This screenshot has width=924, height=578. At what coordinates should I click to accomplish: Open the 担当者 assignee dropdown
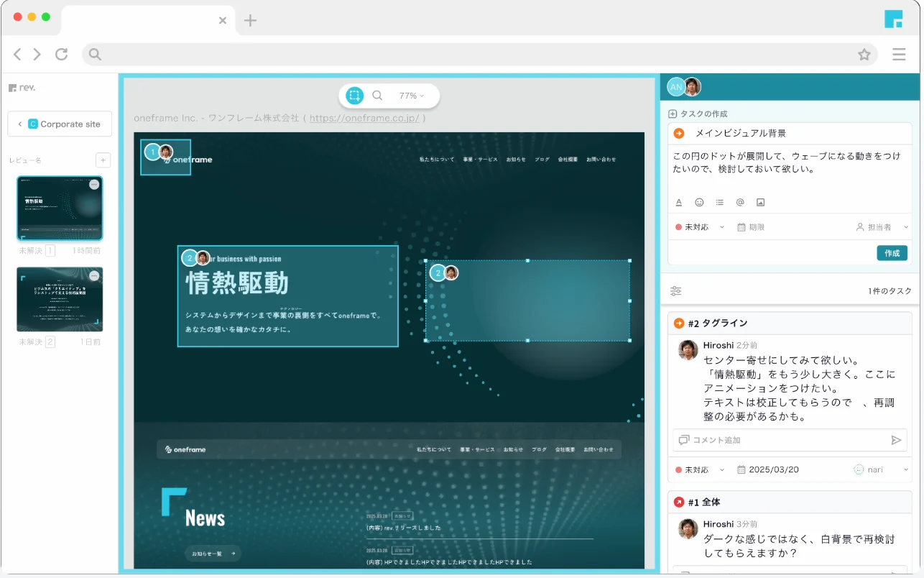(x=882, y=227)
